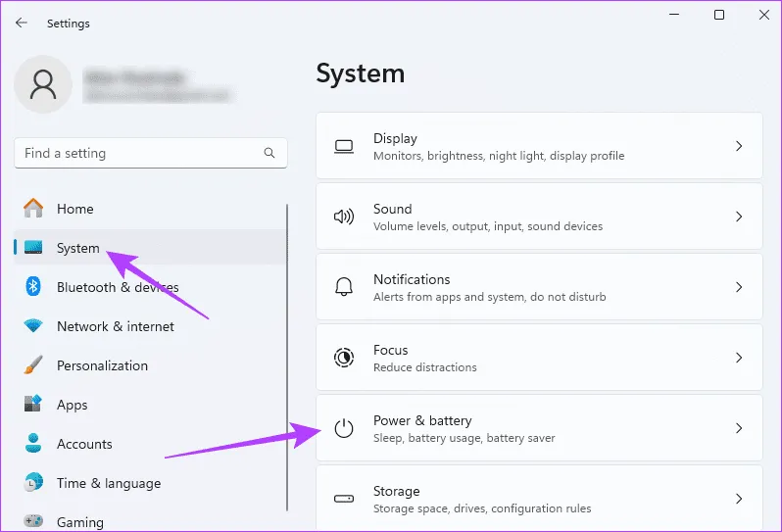Viewport: 782px width, 532px height.
Task: Click the Sound speaker icon
Action: [344, 217]
